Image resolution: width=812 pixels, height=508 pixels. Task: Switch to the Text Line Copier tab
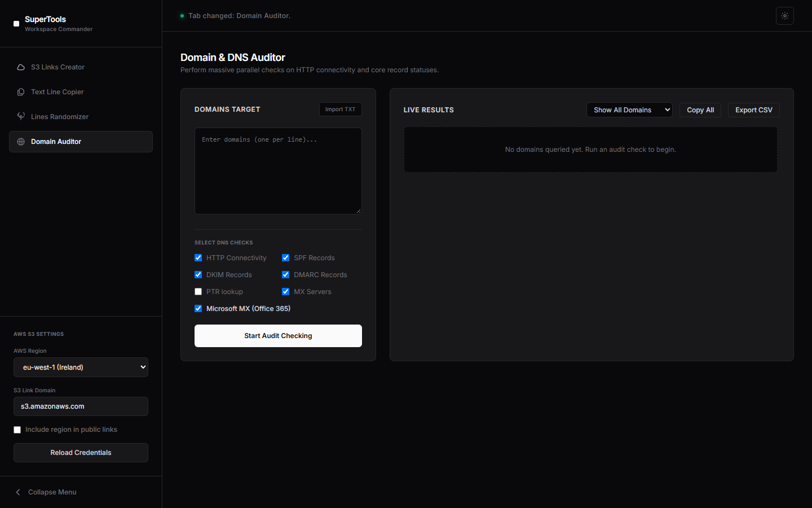pos(81,92)
